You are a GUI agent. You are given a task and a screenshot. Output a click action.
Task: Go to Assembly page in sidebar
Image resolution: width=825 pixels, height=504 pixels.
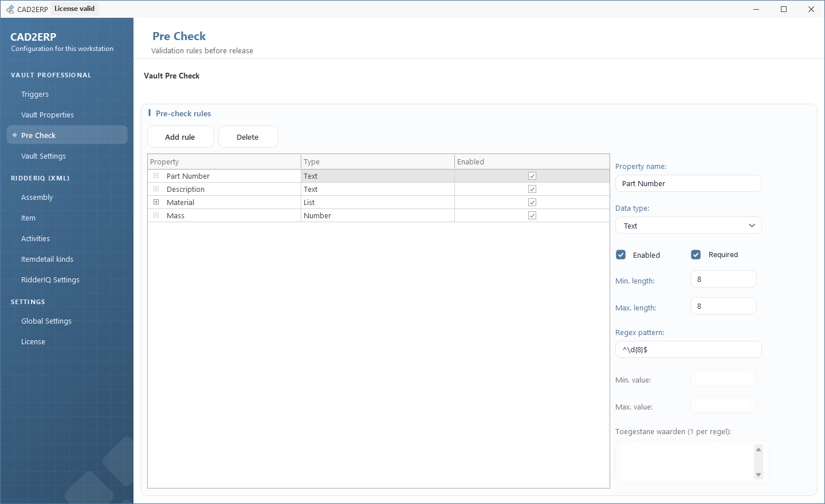(x=66, y=198)
